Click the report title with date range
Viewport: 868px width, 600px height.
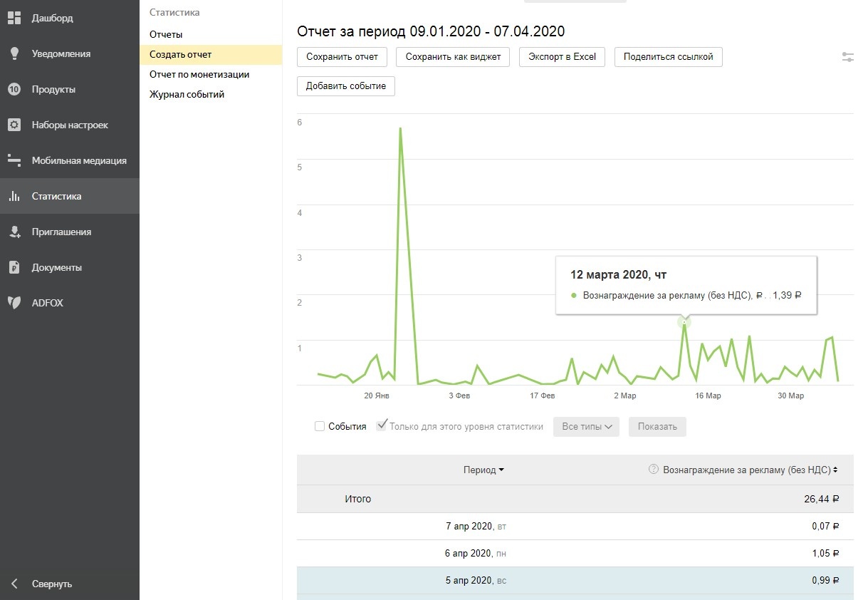431,31
